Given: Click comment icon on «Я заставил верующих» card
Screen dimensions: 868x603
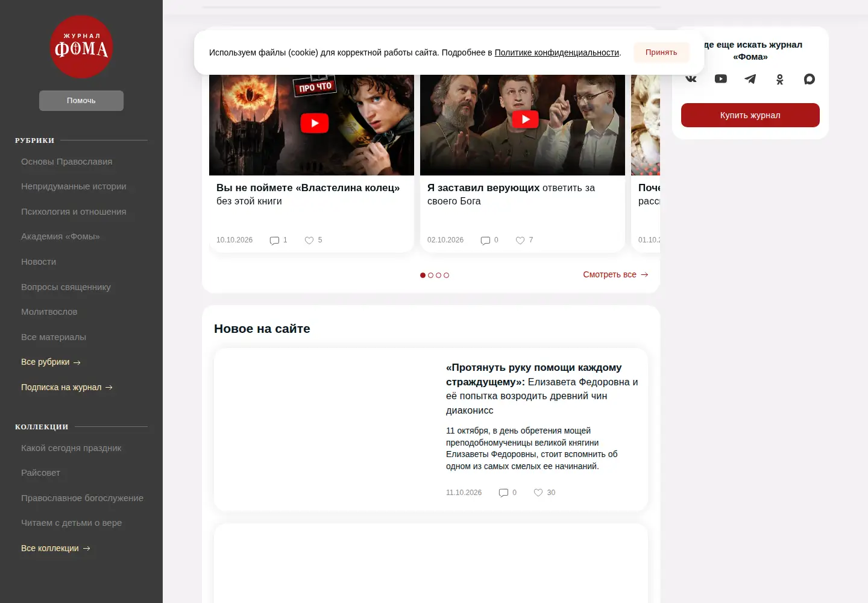Looking at the screenshot, I should (485, 240).
